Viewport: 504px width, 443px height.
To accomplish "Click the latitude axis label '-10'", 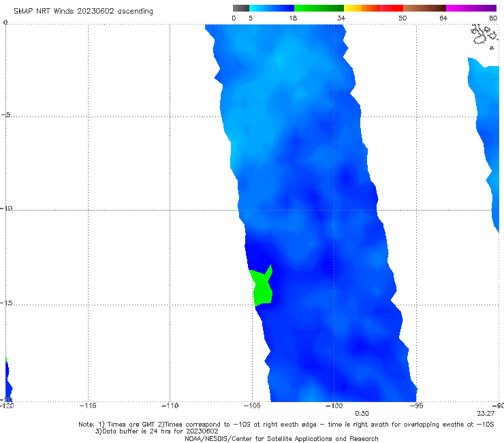I will (6, 208).
